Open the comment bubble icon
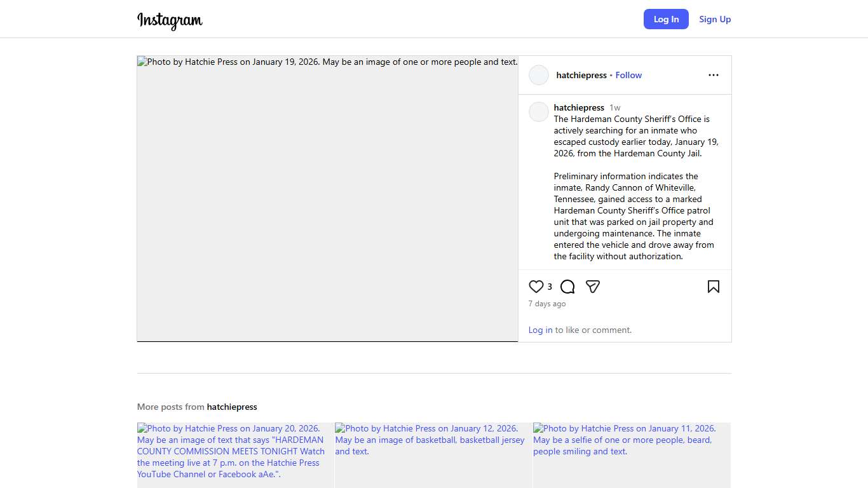 click(567, 287)
